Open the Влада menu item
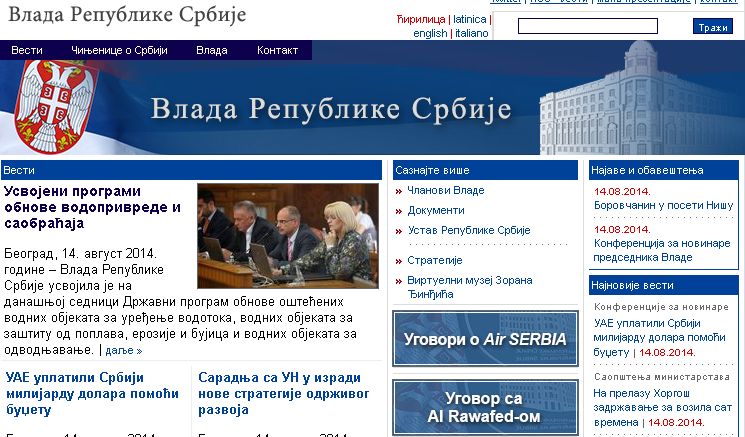This screenshot has height=437, width=745. tap(212, 50)
